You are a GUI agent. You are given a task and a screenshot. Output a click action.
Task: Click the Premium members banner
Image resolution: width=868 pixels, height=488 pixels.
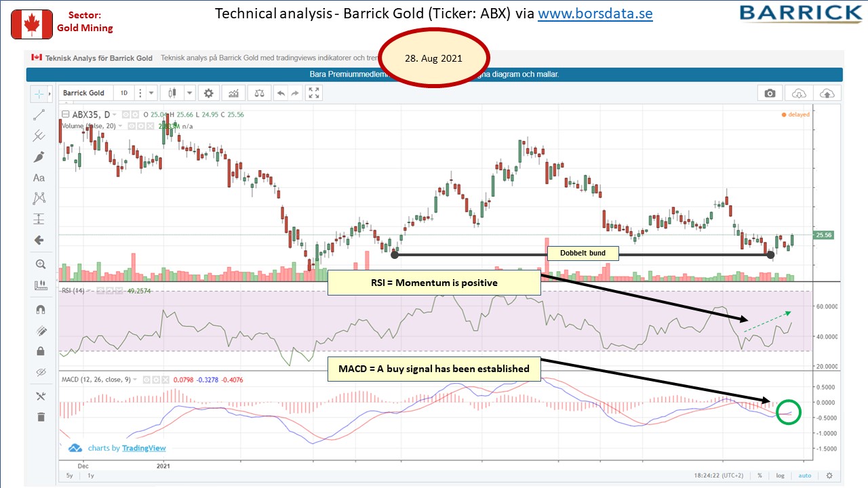pos(434,75)
